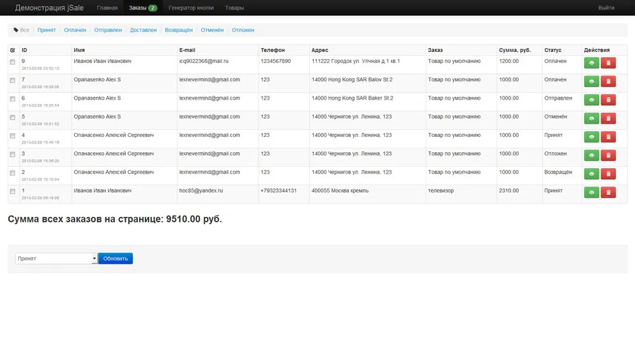Open Заказы tab in top navigation

[142, 8]
